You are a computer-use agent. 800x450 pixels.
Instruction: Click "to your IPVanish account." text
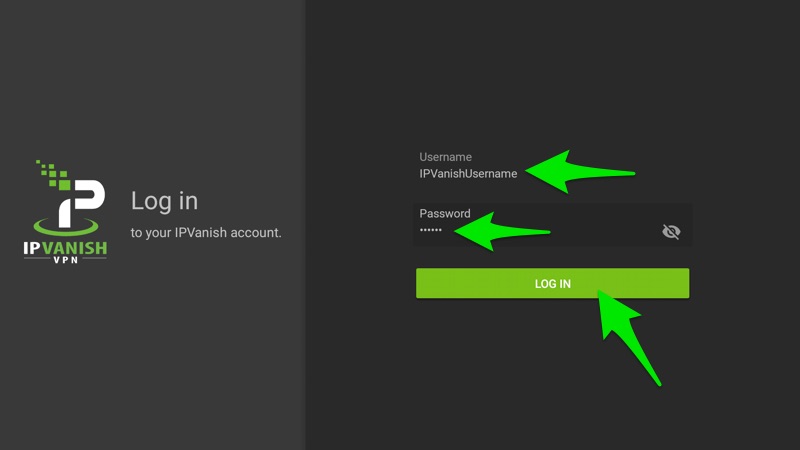(x=206, y=233)
